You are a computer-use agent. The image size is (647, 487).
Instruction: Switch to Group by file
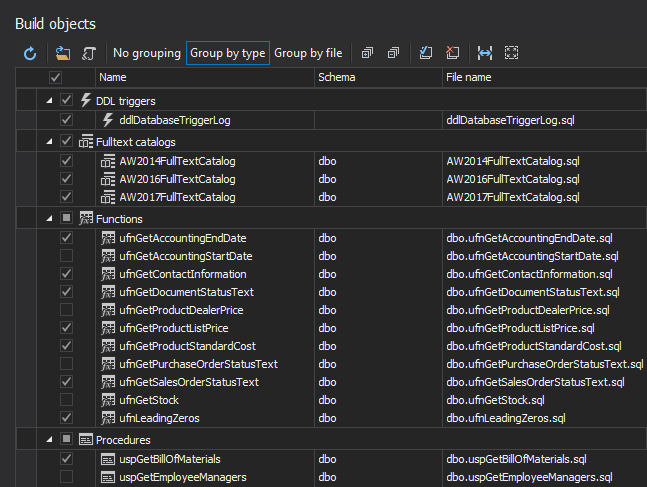[308, 53]
